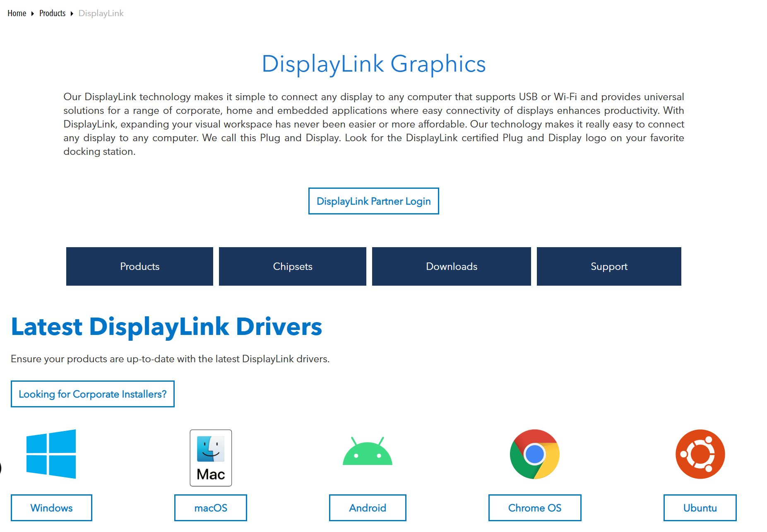Screen dimensions: 767x532
Task: Open the Android driver download button
Action: 368,508
